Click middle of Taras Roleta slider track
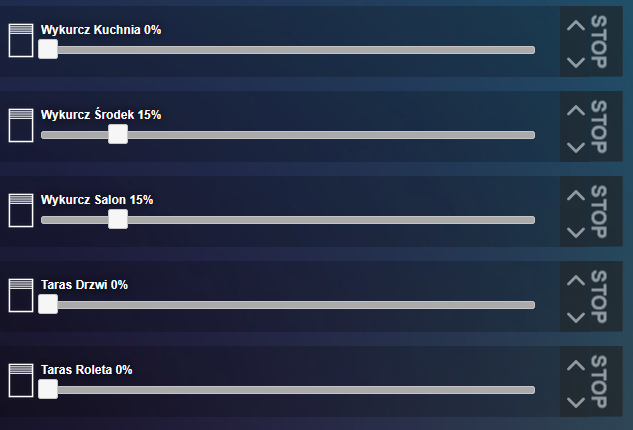This screenshot has width=633, height=430. point(288,390)
